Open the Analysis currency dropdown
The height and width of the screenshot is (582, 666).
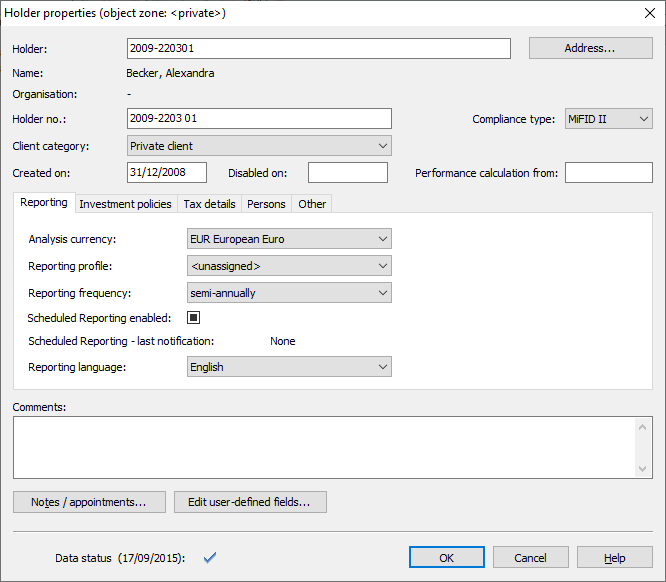tap(290, 239)
